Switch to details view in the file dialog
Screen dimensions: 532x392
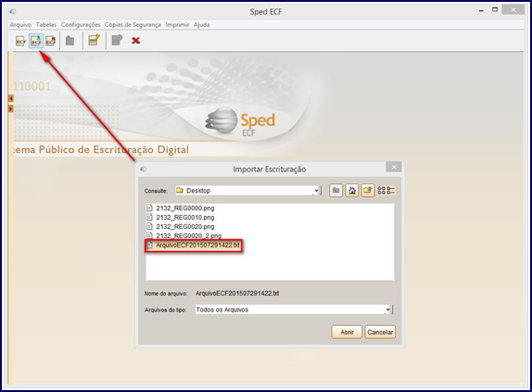coord(391,191)
